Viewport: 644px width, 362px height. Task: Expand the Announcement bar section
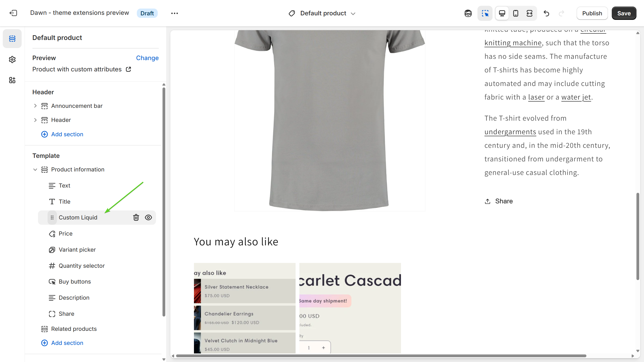click(35, 106)
